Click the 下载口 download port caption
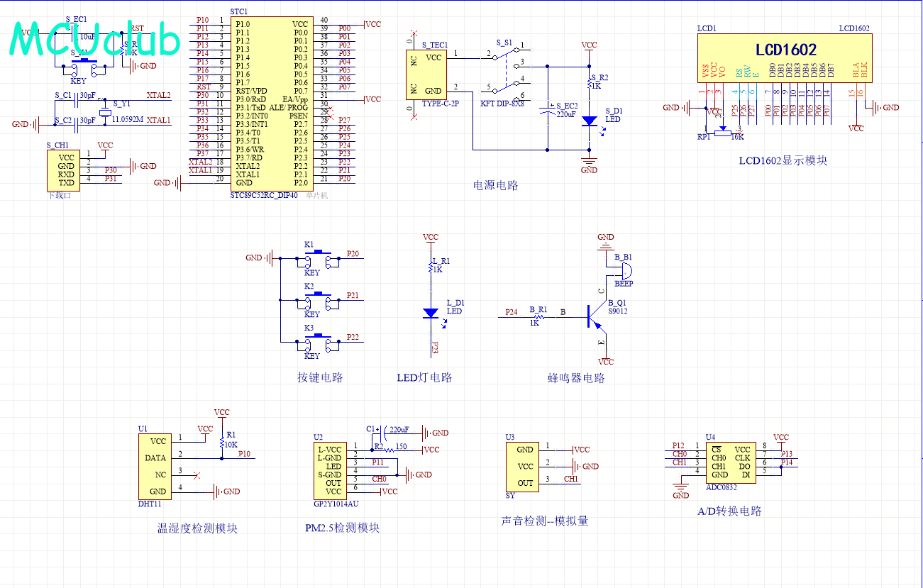Image resolution: width=923 pixels, height=588 pixels. pos(58,196)
